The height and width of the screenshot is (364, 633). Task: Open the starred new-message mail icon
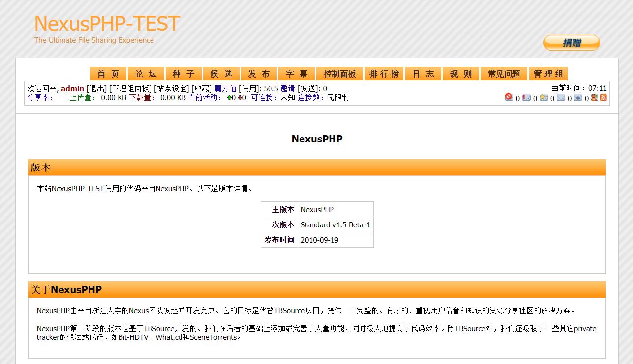click(x=543, y=98)
